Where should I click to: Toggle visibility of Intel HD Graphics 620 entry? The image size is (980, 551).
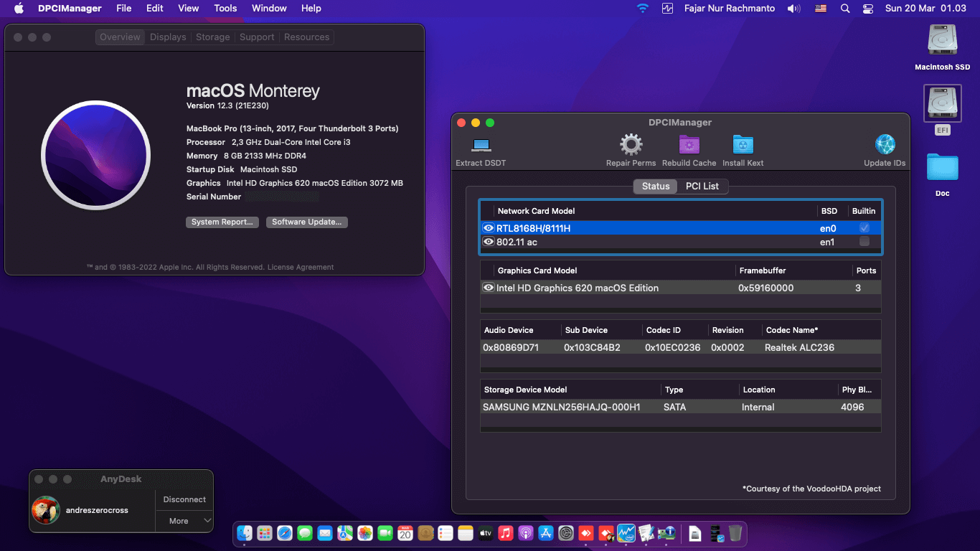[489, 288]
